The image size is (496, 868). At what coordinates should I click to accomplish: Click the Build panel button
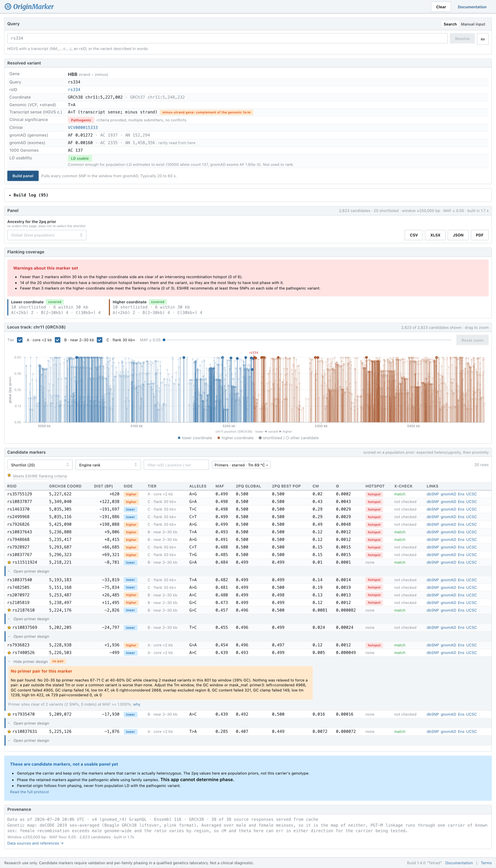(x=23, y=176)
